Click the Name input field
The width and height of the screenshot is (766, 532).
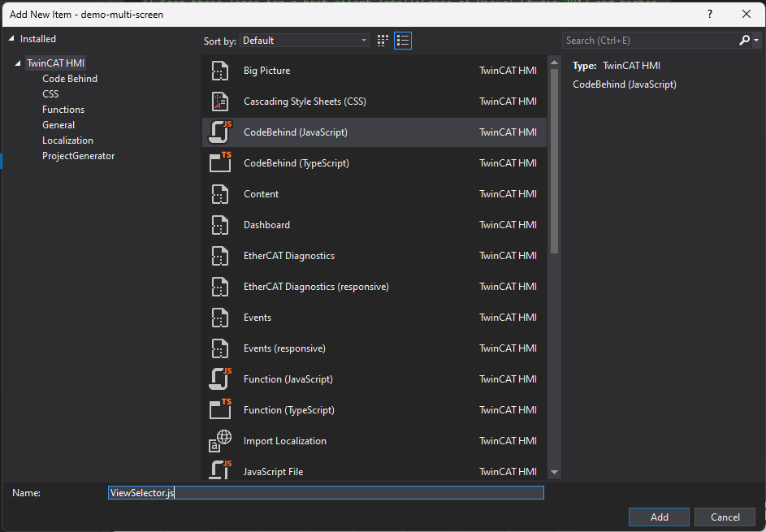tap(326, 492)
